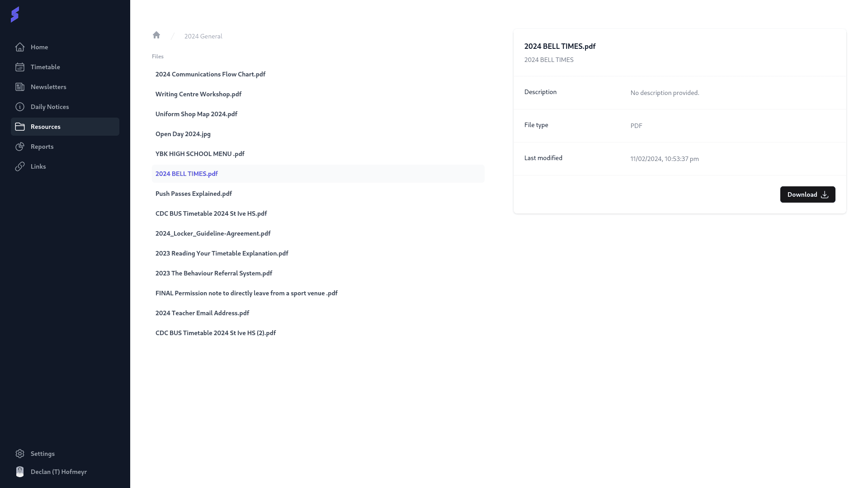
Task: Click the Settings gear icon
Action: tap(20, 454)
